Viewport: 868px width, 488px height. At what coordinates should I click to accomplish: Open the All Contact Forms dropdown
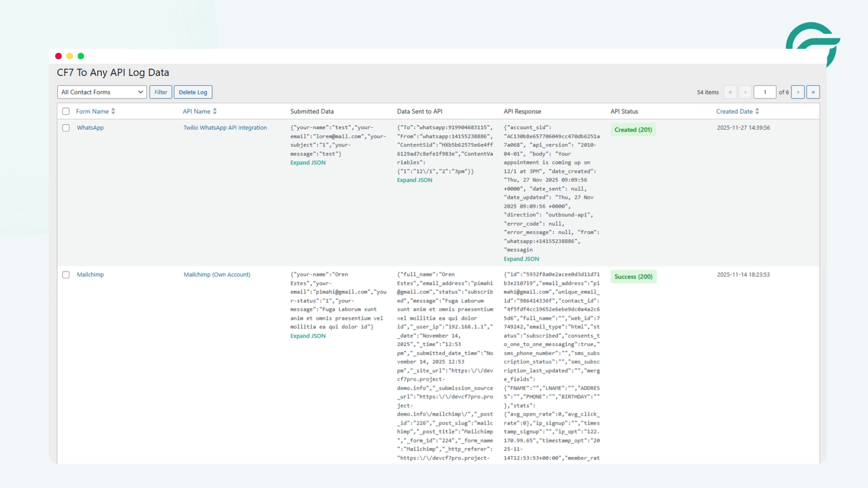[101, 92]
